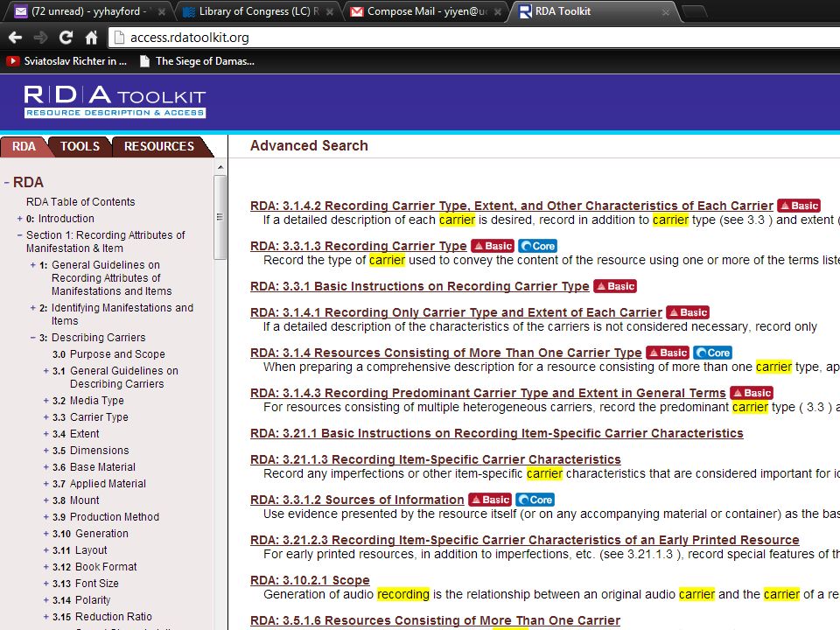Open result RDA: 3.1.4.3 Recording Predominant Carrier Type

point(488,393)
